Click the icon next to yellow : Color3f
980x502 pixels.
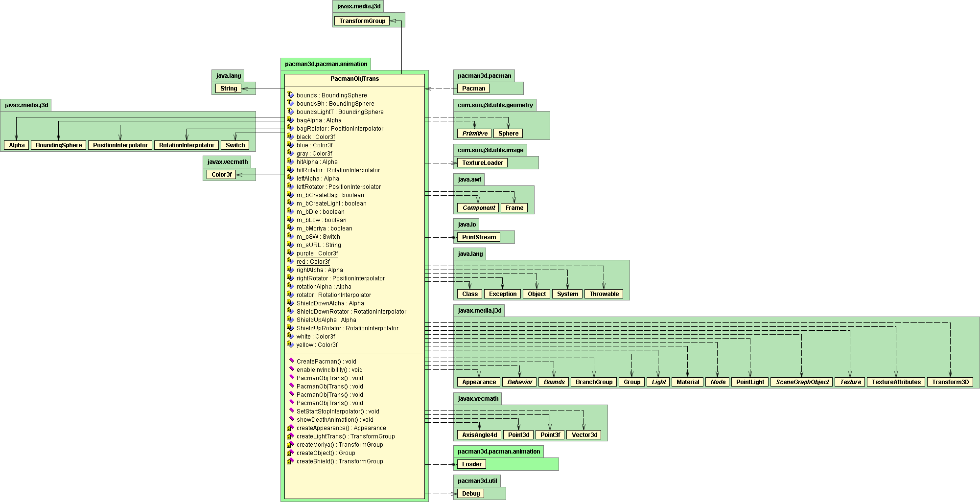coord(290,344)
